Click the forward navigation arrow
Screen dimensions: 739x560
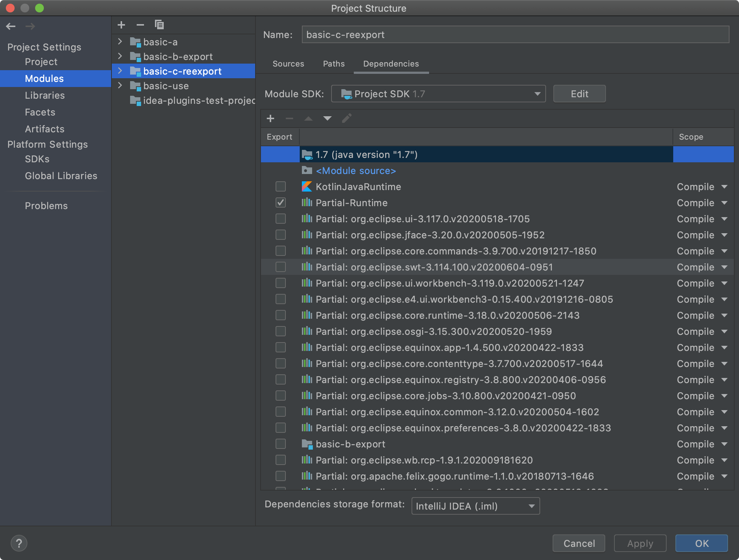click(x=30, y=26)
